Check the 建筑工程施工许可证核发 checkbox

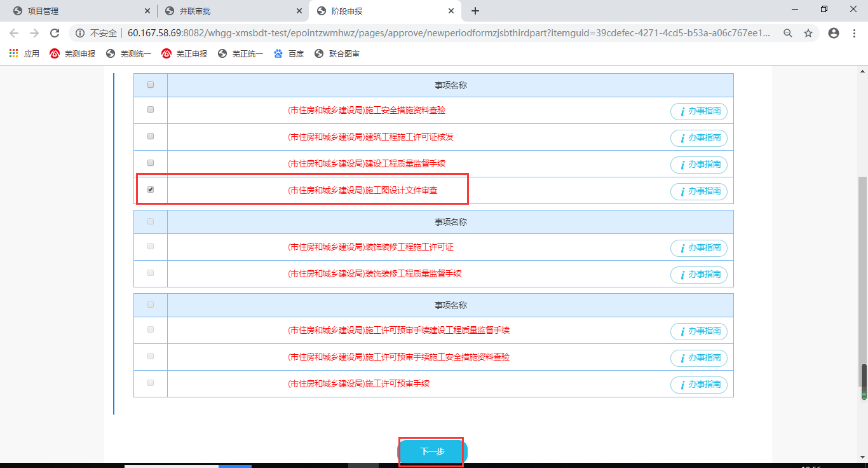151,136
